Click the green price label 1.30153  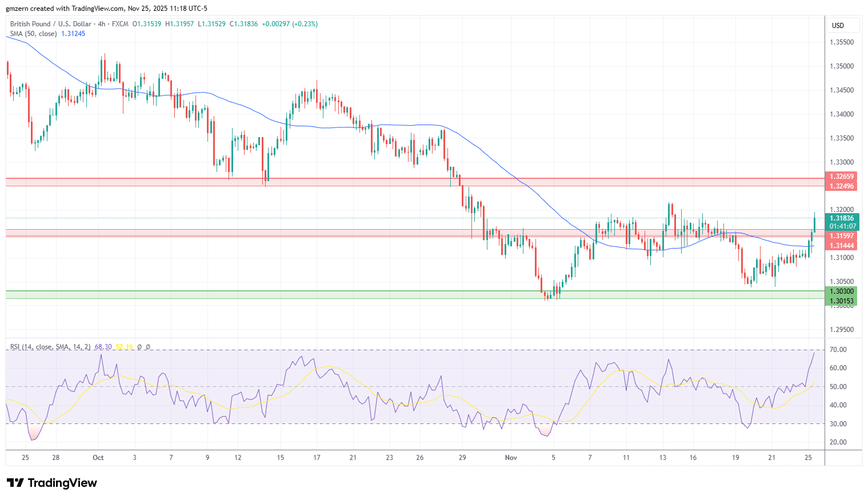coord(842,301)
